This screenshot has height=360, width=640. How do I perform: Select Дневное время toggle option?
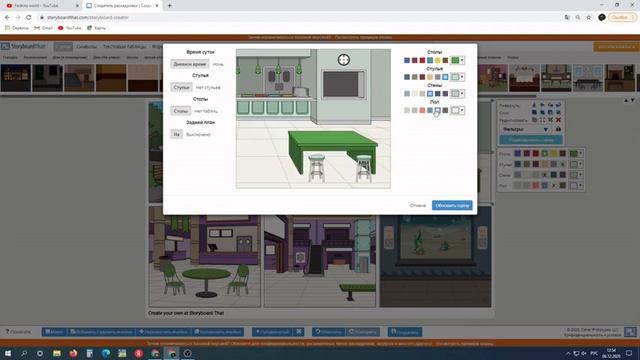[x=190, y=64]
